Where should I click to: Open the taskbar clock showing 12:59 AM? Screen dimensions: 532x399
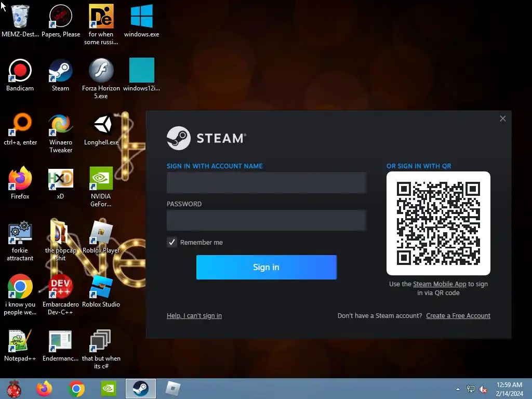(x=509, y=389)
